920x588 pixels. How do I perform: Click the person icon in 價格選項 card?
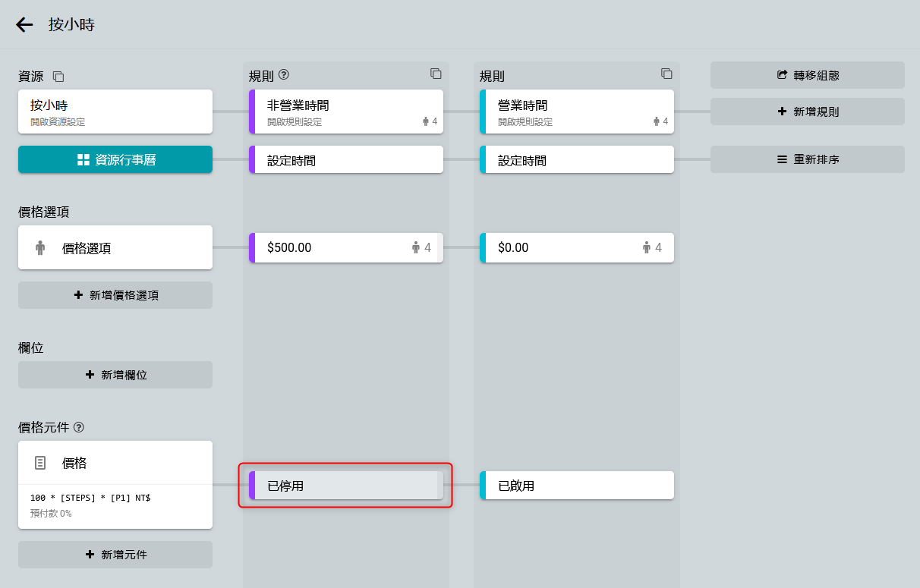[x=40, y=247]
